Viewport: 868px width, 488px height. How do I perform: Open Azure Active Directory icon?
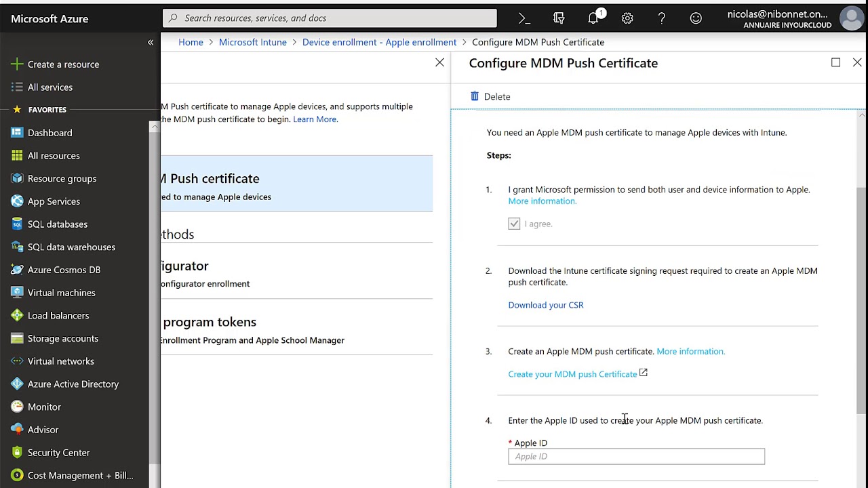coord(17,384)
